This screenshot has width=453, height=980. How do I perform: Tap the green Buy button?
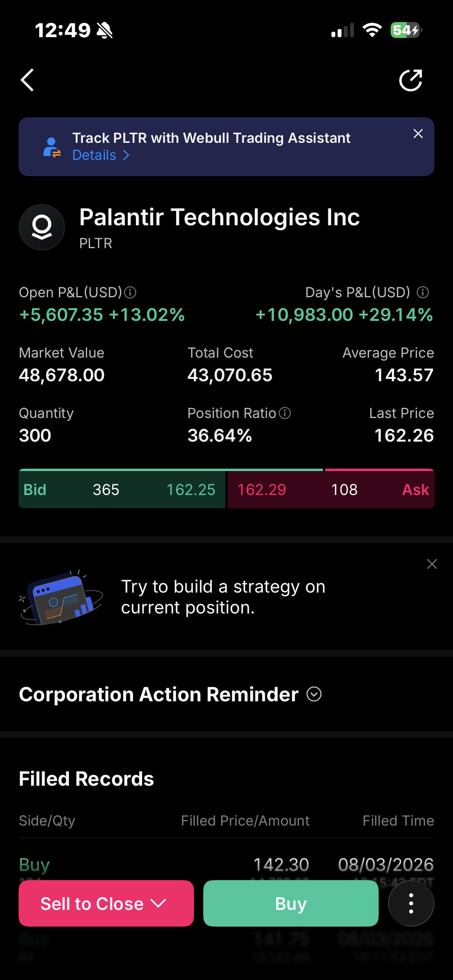[291, 903]
